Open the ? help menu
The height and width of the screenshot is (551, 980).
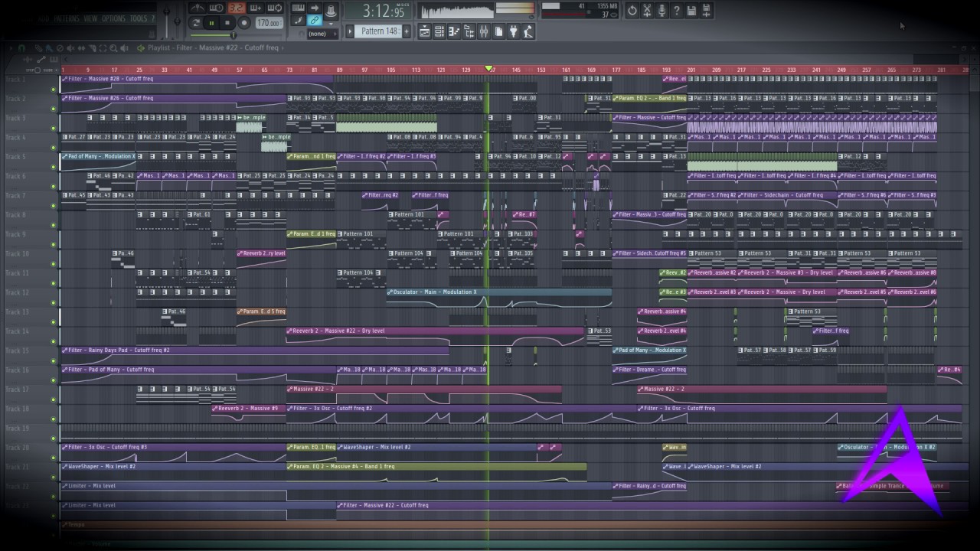tap(152, 18)
